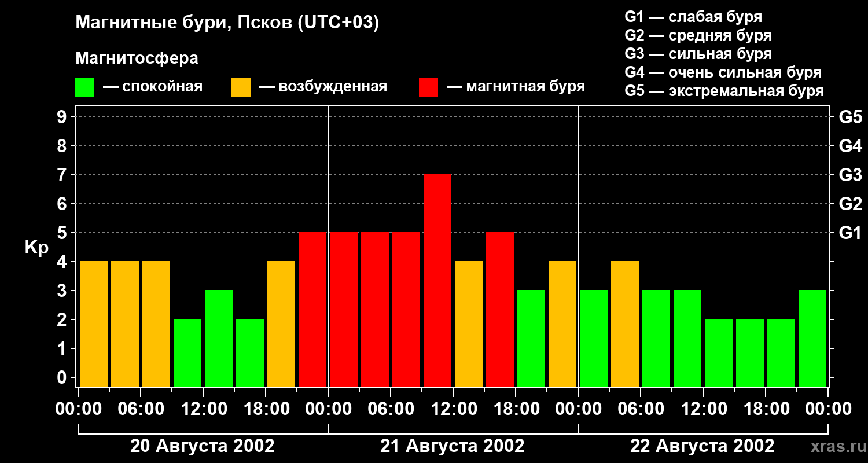Click the 22 August 12:00–15:00 green bar

pos(719,352)
